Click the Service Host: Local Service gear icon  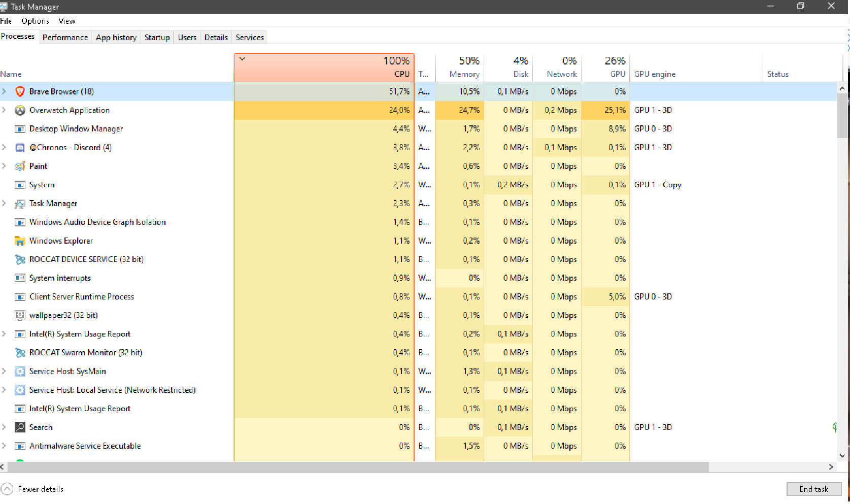20,390
